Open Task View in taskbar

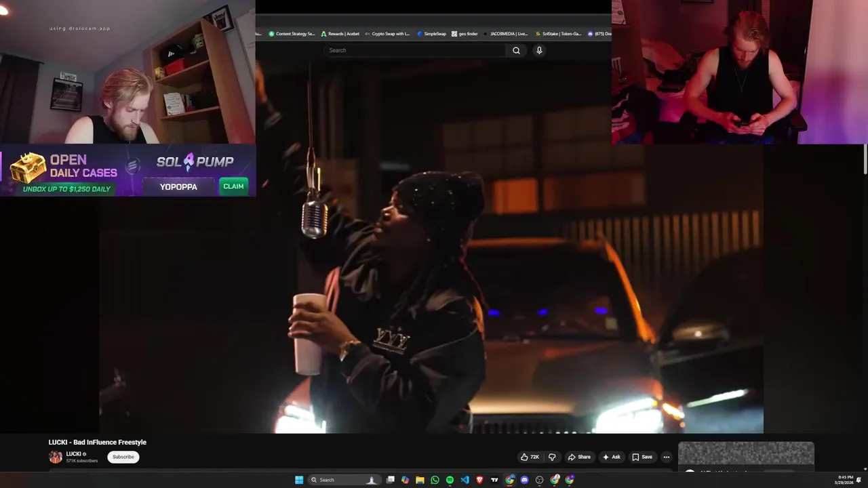[x=391, y=480]
